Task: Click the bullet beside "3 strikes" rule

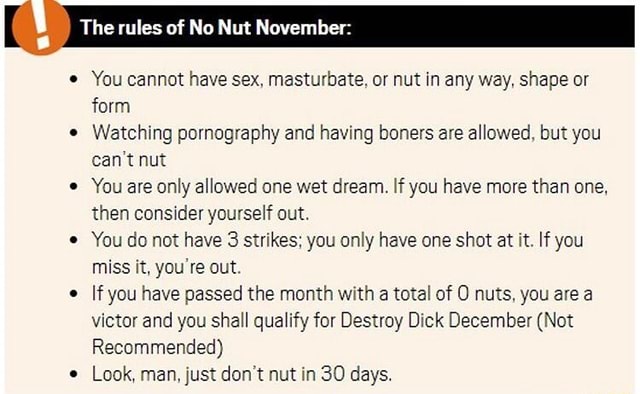Action: [74, 240]
